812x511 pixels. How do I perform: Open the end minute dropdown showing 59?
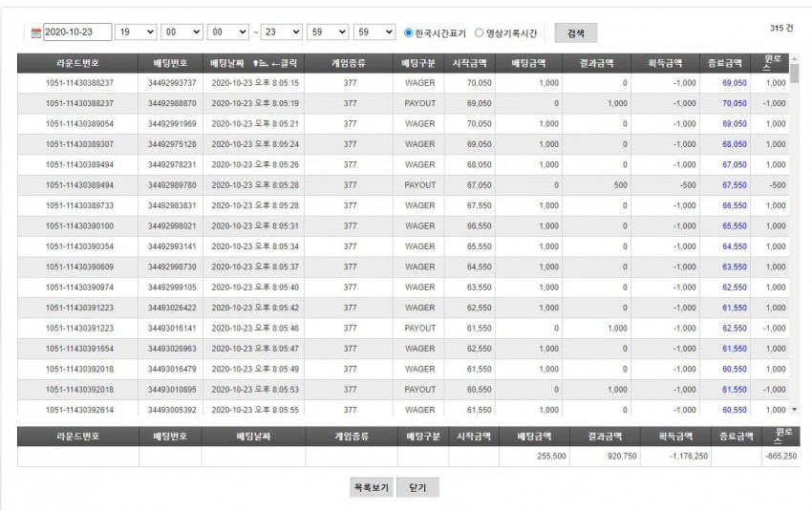point(328,32)
